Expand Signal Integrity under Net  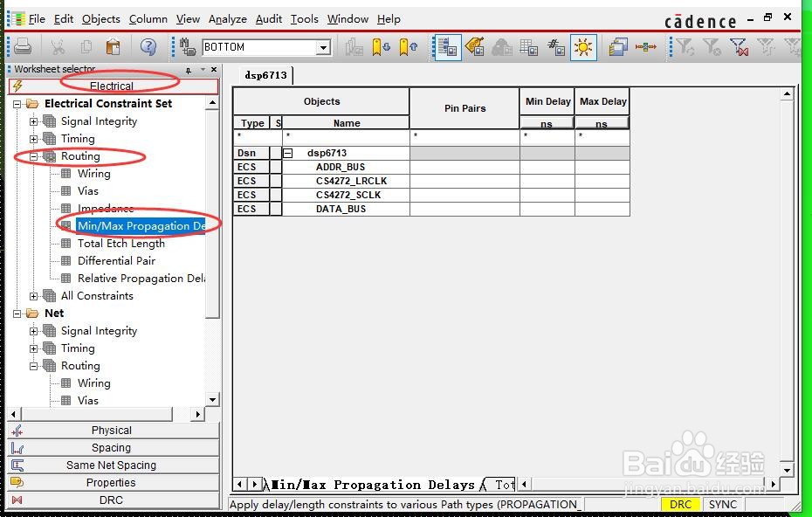(34, 331)
